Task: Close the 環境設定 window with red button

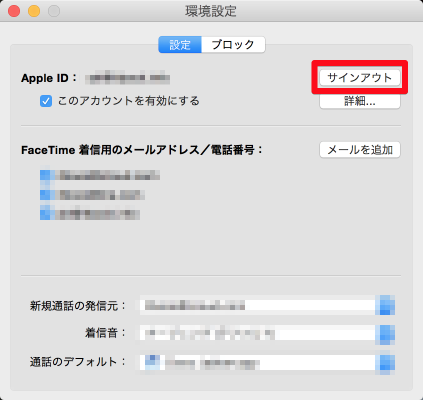Action: [x=14, y=11]
